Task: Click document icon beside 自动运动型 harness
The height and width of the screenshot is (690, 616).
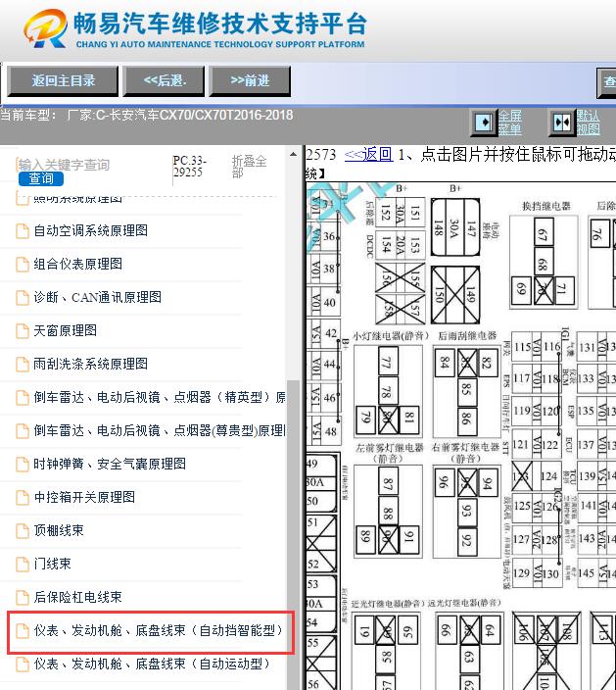Action: [x=23, y=665]
